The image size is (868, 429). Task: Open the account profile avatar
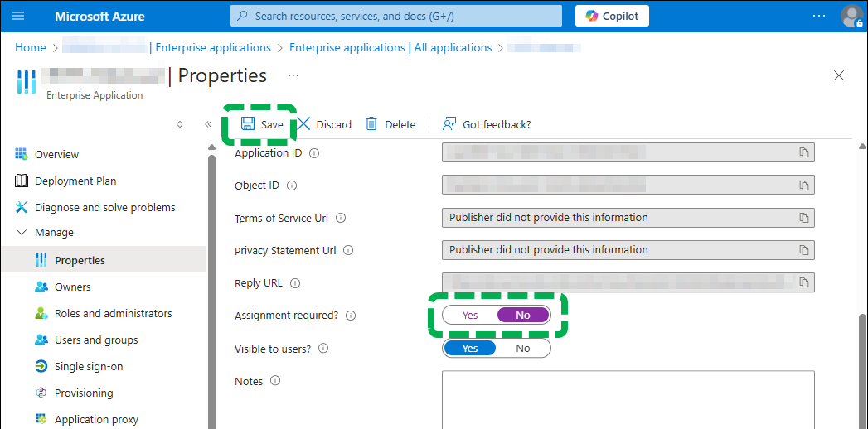point(851,16)
